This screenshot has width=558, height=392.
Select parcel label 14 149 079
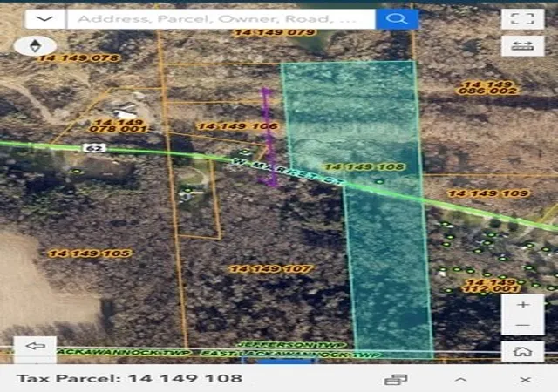point(276,32)
